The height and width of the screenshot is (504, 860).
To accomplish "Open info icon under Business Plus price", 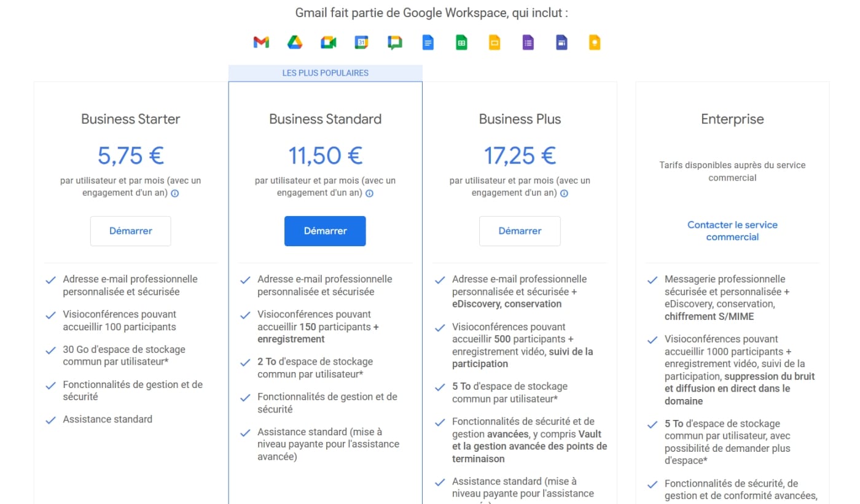I will [x=565, y=193].
